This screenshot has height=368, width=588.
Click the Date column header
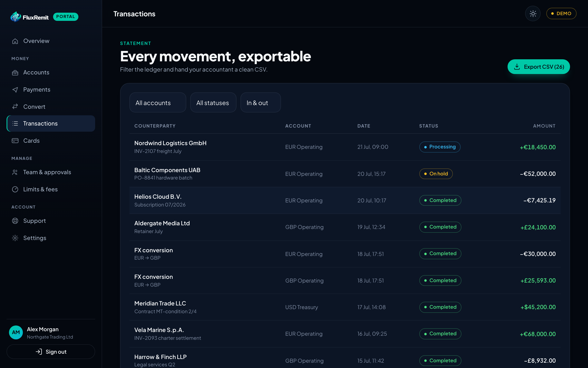tap(364, 126)
